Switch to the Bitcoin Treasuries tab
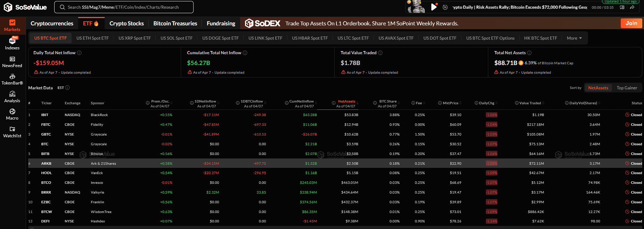644x229 pixels. click(175, 23)
